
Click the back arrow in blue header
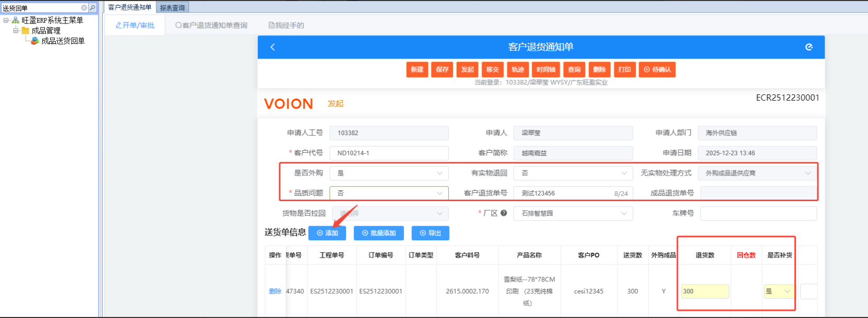[x=272, y=47]
